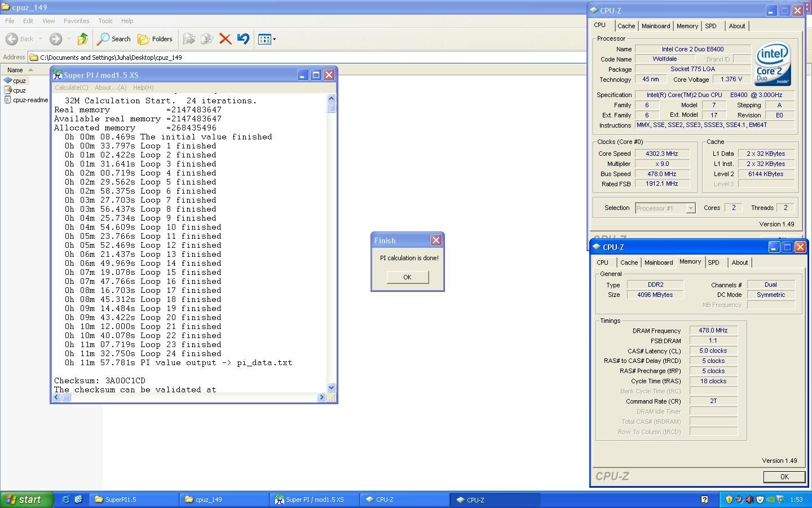Expand the Processor #1 selection combo box

[690, 208]
